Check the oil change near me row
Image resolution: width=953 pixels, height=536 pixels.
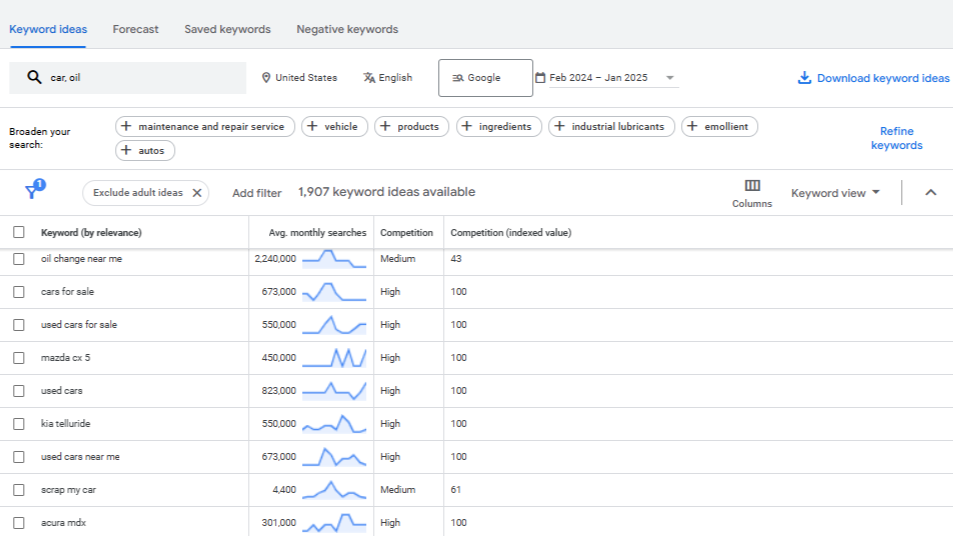19,259
